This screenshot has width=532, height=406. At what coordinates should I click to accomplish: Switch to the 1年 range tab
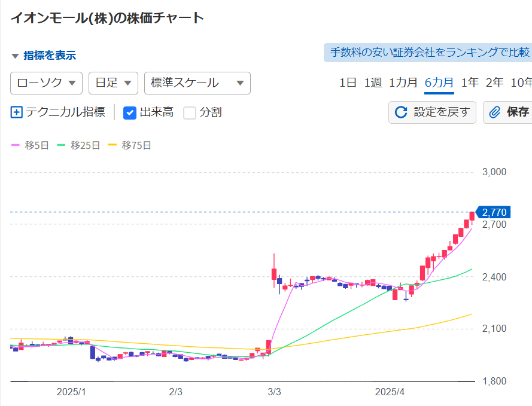pos(470,83)
